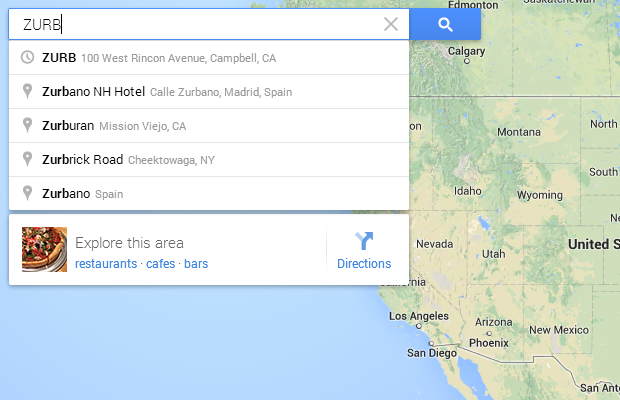Click the clock icon beside ZURB suggestion
Screen dimensions: 620x400
click(x=27, y=58)
